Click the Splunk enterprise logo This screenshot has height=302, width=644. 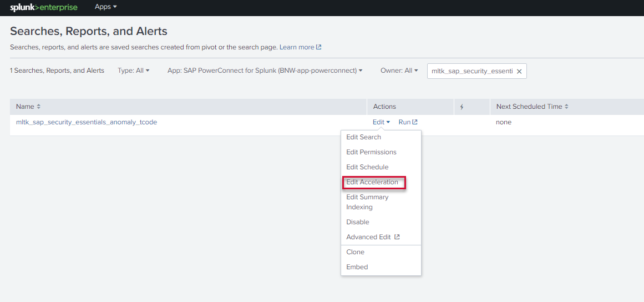tap(44, 7)
